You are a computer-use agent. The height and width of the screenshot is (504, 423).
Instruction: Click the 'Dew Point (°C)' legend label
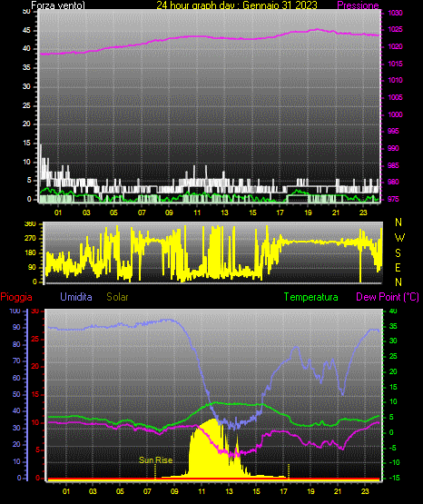[388, 297]
